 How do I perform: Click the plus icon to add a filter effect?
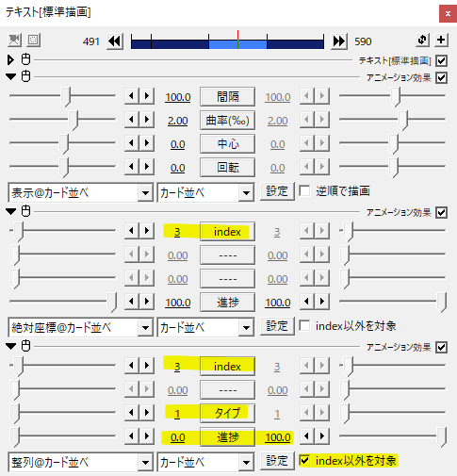pos(441,40)
